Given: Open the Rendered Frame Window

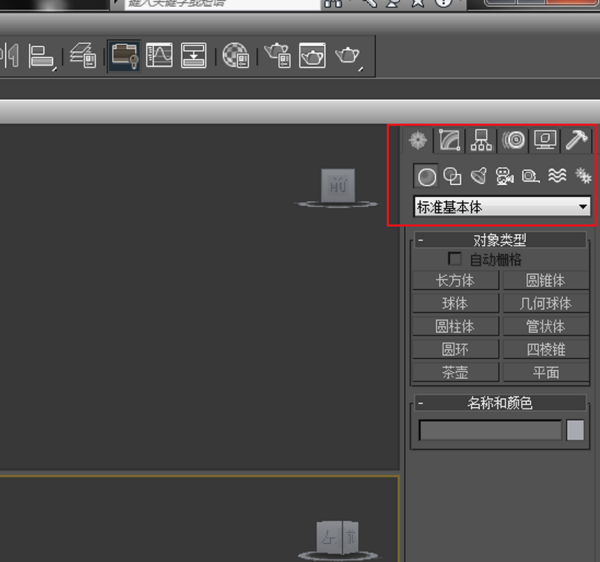Looking at the screenshot, I should click(x=312, y=55).
